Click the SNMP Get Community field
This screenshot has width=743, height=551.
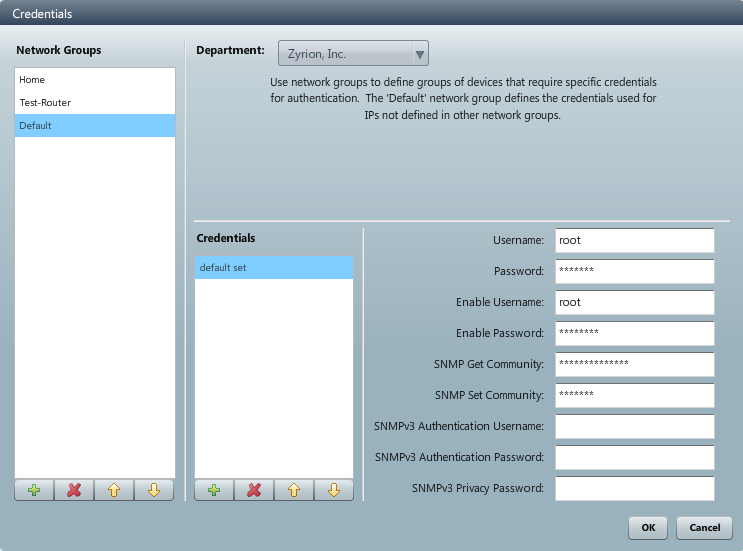tap(634, 364)
